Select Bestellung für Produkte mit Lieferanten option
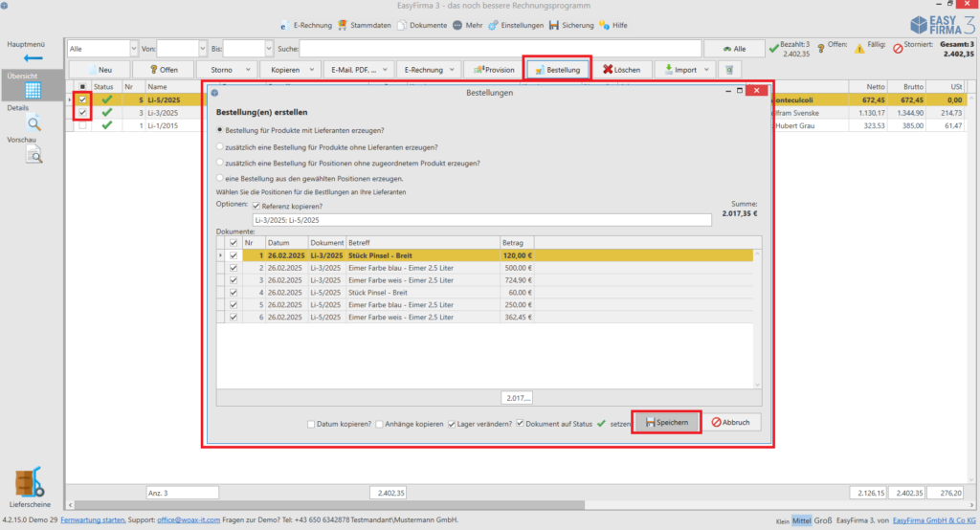Image resolution: width=980 pixels, height=530 pixels. (219, 130)
